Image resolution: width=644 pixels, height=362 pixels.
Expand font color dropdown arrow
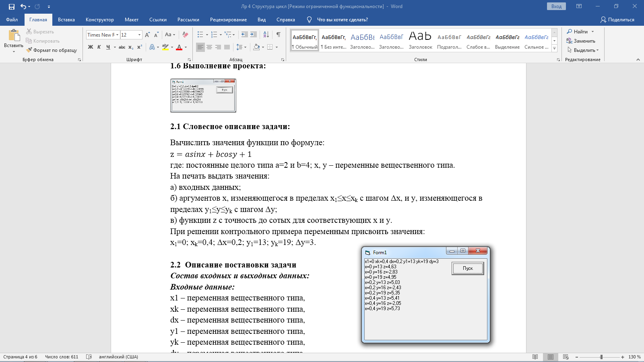coord(186,47)
